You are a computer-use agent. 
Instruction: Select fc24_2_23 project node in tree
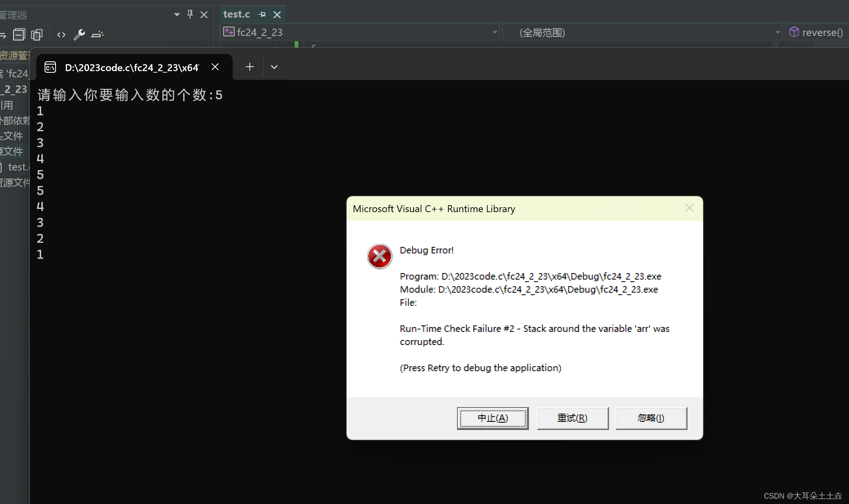(14, 89)
